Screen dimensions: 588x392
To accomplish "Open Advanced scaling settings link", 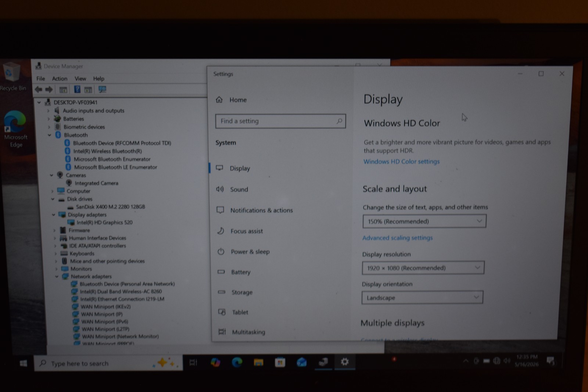I will (397, 238).
